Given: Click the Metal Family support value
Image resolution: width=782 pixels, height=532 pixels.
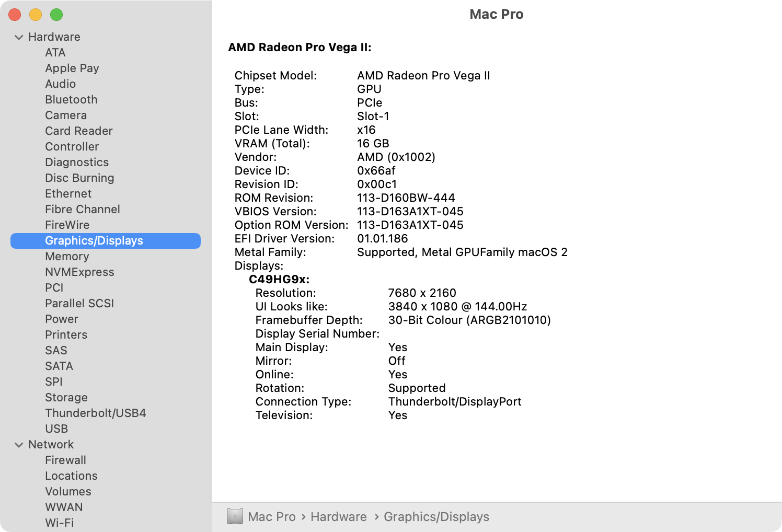Looking at the screenshot, I should click(462, 252).
